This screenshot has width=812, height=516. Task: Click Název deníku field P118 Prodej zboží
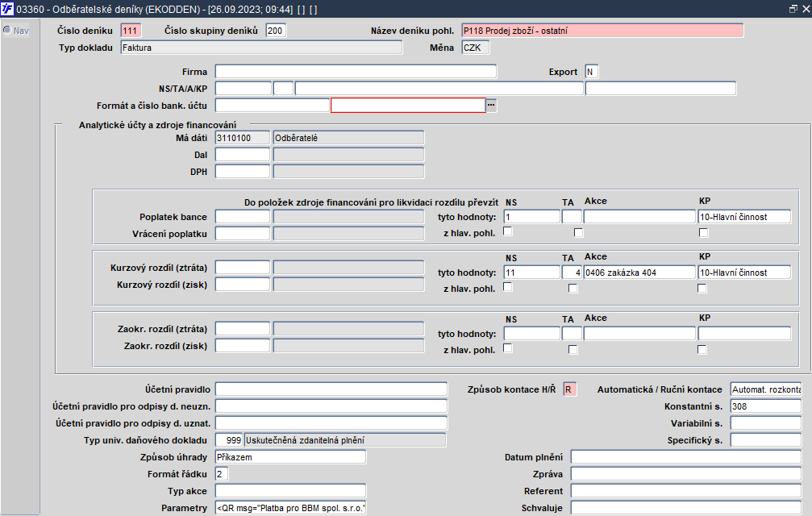point(602,31)
